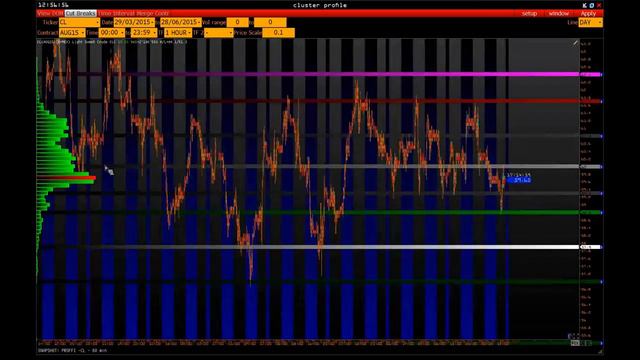The height and width of the screenshot is (360, 640).
Task: Open the setup menu
Action: pos(529,13)
